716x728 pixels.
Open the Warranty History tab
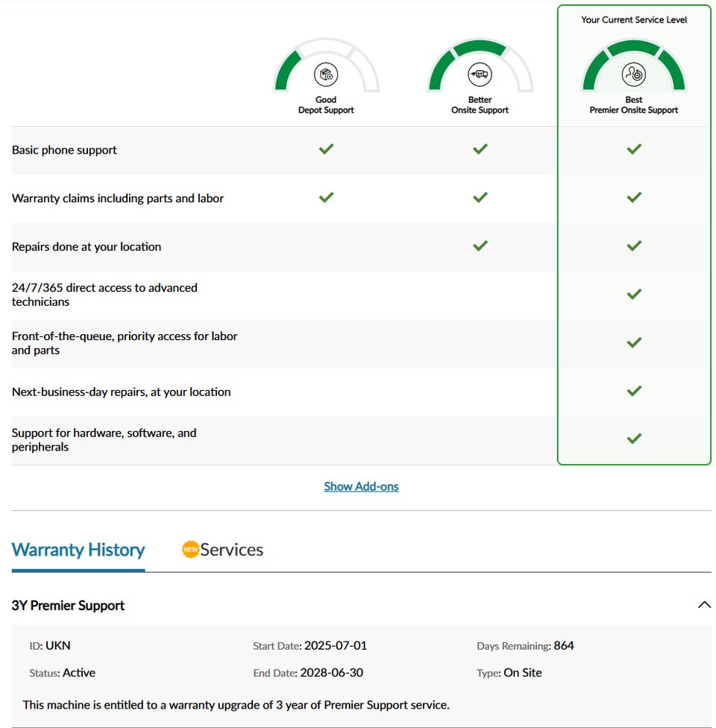pos(78,550)
